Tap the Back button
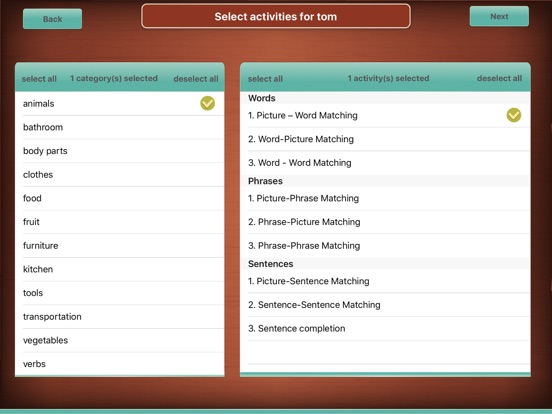Screen dimensions: 552x414 click(52, 19)
